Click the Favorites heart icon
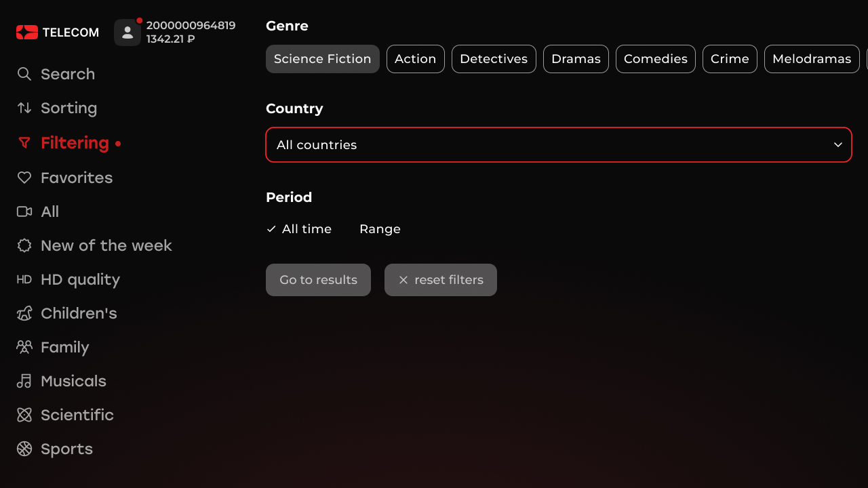Image resolution: width=868 pixels, height=488 pixels. [x=24, y=178]
